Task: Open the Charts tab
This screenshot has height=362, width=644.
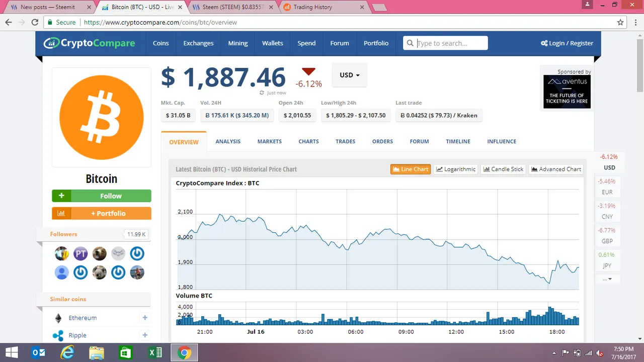Action: [308, 142]
